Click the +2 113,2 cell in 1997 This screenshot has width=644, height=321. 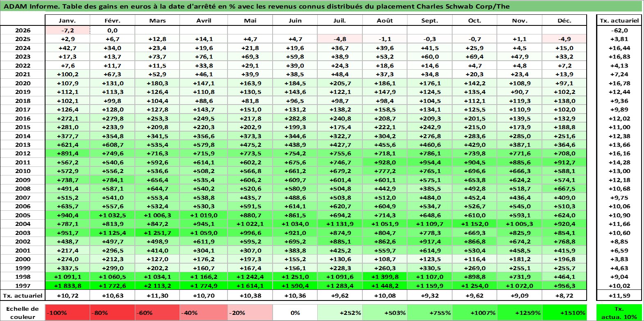click(x=157, y=286)
